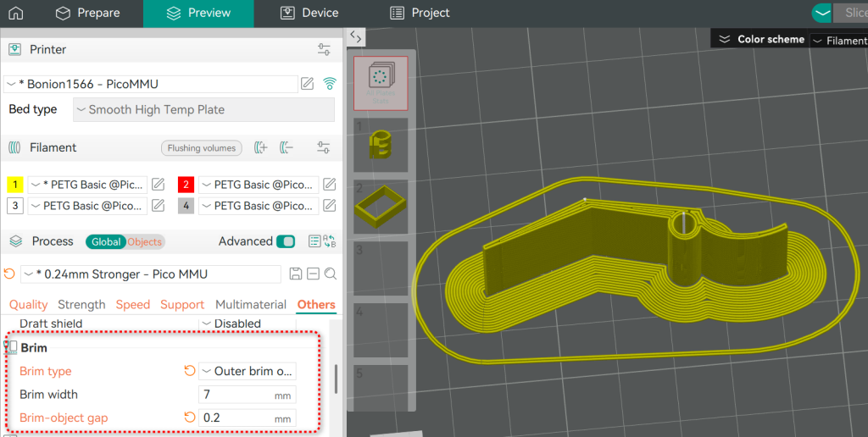This screenshot has height=437, width=868.
Task: Search process settings
Action: (x=331, y=274)
